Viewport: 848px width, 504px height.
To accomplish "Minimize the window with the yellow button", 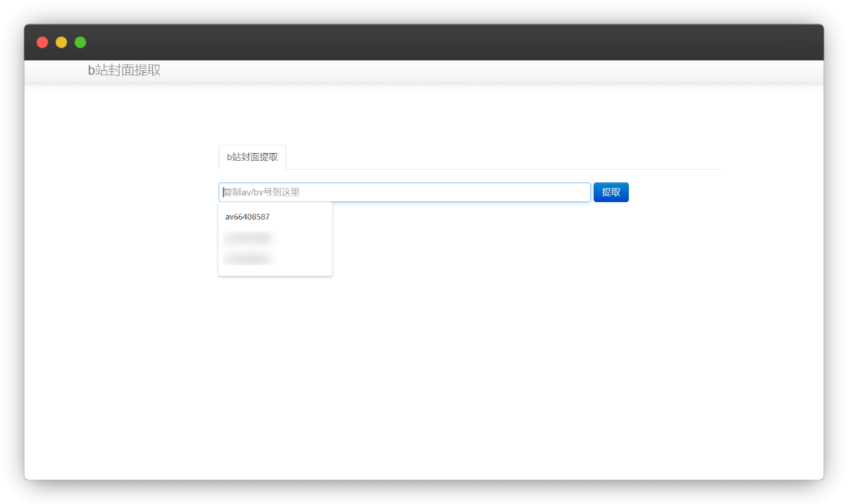I will 61,42.
